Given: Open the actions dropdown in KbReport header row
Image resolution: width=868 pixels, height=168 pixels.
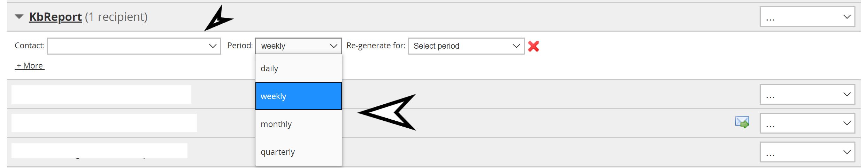Looking at the screenshot, I should (807, 17).
